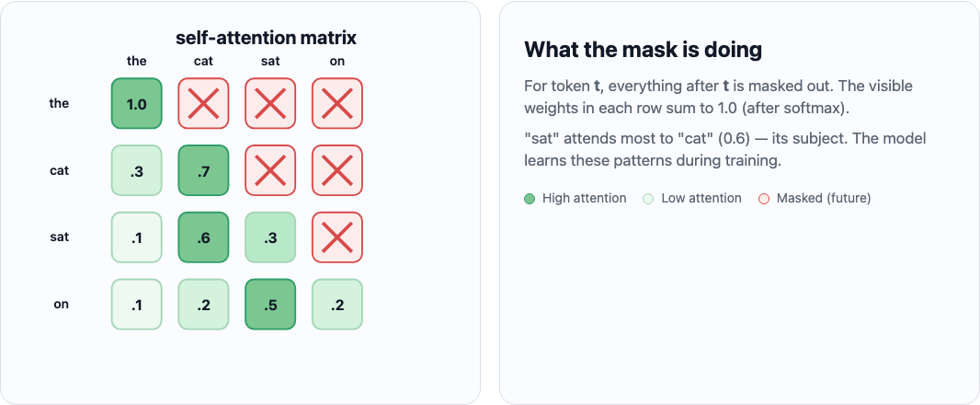The width and height of the screenshot is (980, 405).
Task: Click the "What the mask is doing" heading
Action: pyautogui.click(x=643, y=50)
